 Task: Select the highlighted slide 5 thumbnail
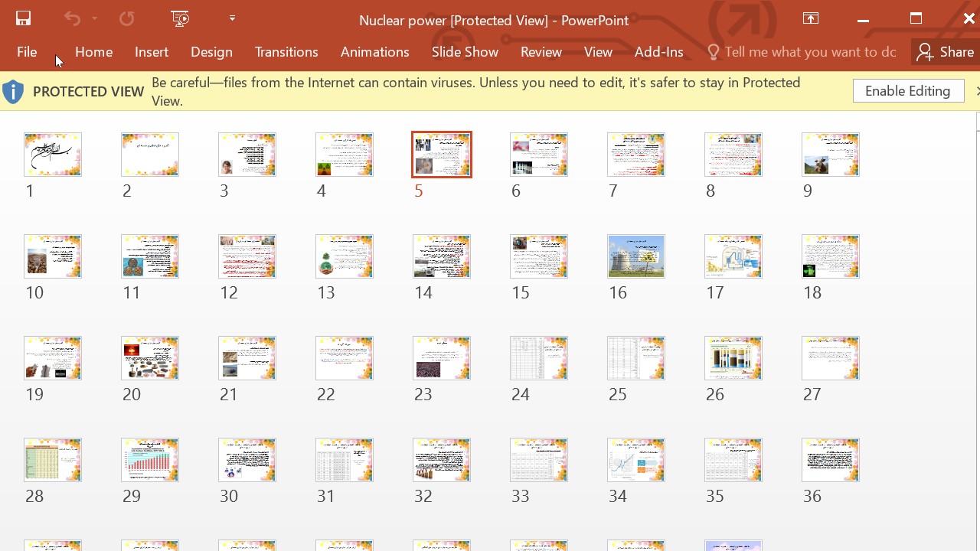(x=442, y=155)
